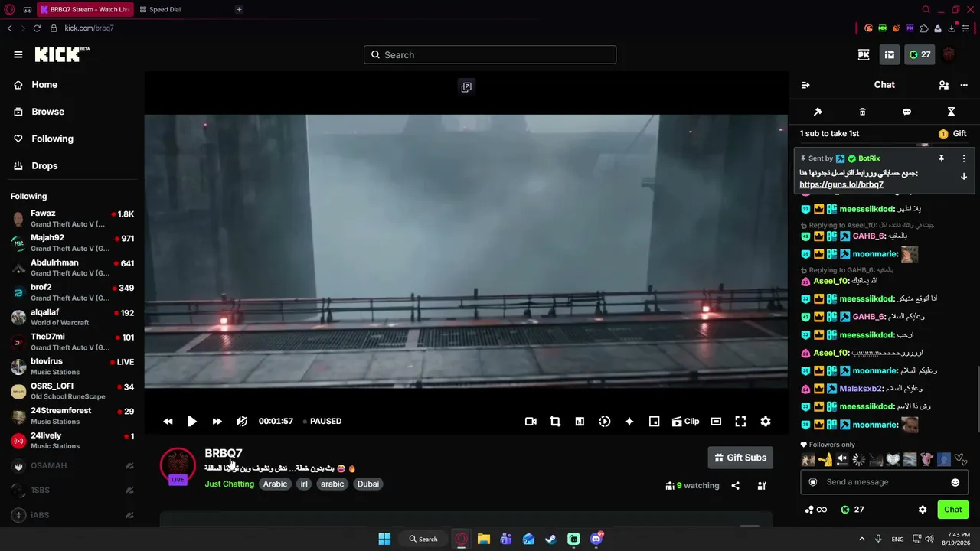Create a Clip of the stream
This screenshot has width=980, height=551.
[x=685, y=422]
